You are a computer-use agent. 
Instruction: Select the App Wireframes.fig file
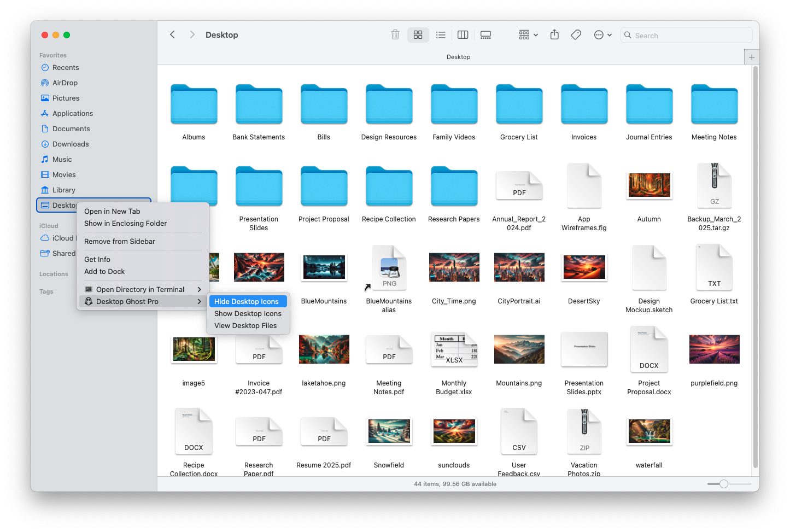[x=584, y=197]
